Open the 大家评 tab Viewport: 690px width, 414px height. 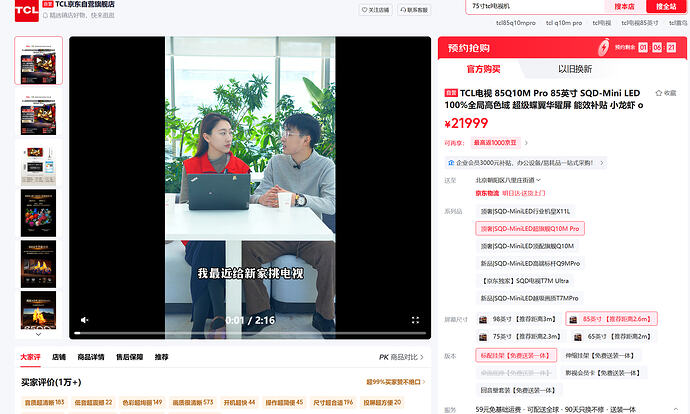pos(30,357)
